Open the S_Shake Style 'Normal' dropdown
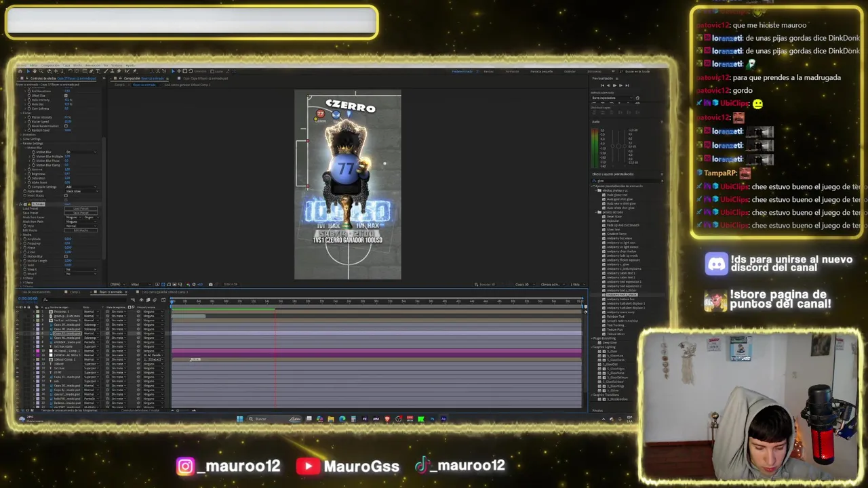The width and height of the screenshot is (868, 488). (x=81, y=226)
